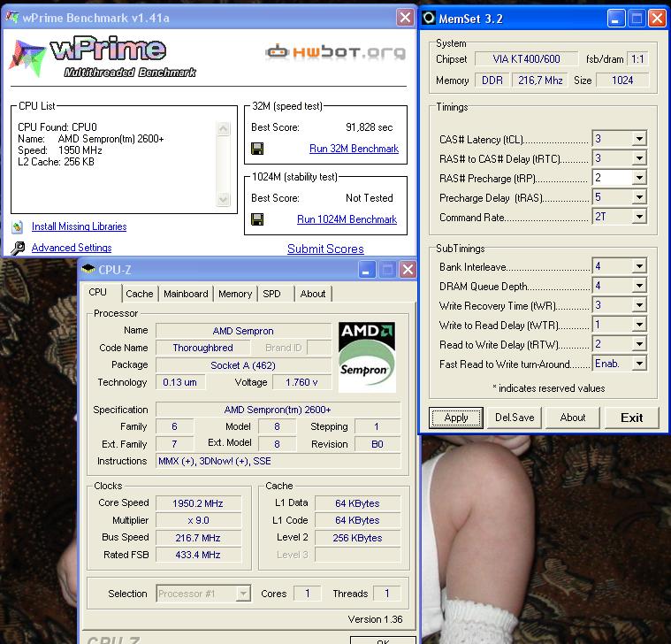Click the Core Speed 1950.2 MHz field

(x=198, y=503)
